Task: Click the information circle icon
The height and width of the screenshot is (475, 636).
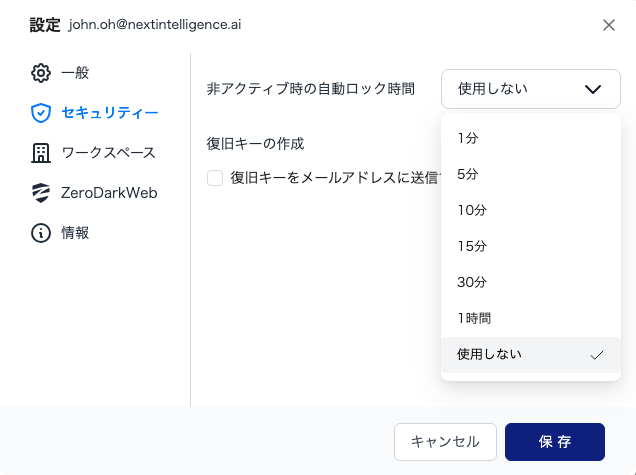Action: pyautogui.click(x=41, y=233)
